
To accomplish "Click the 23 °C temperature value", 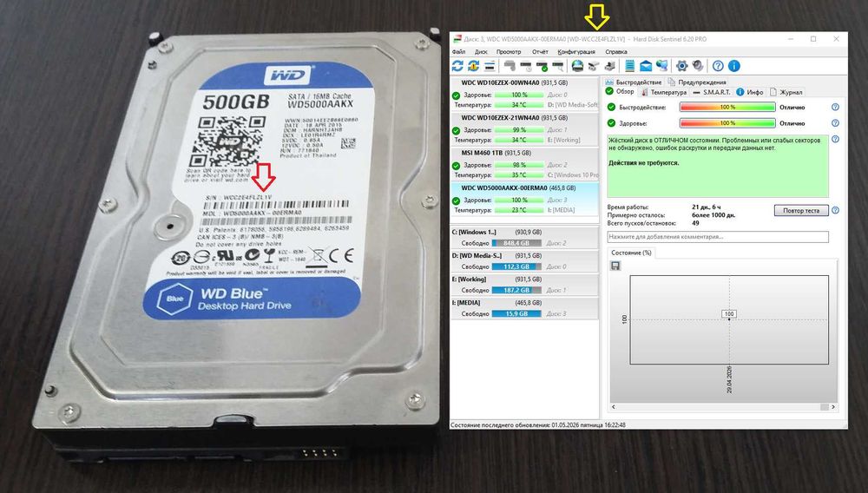I will (x=519, y=210).
